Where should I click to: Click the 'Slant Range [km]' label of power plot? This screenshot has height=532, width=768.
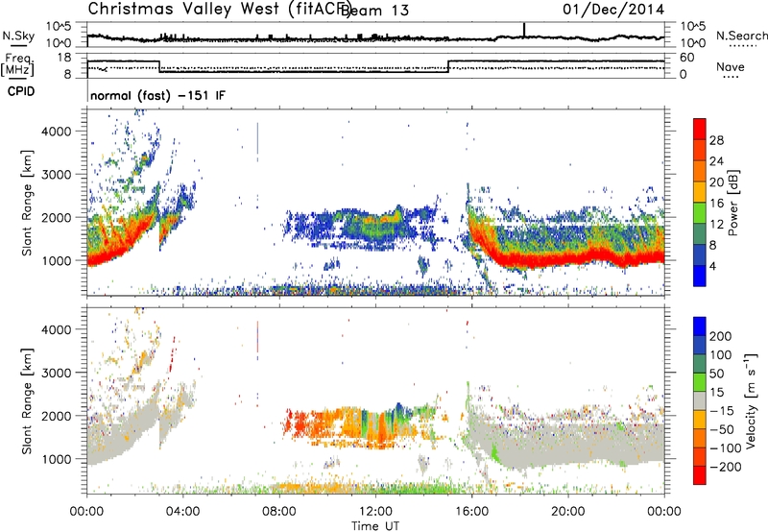pyautogui.click(x=27, y=203)
